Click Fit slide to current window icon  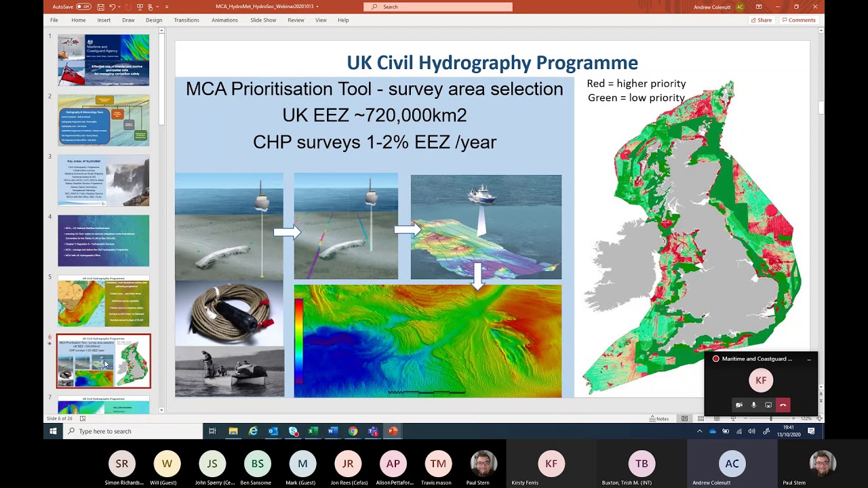pyautogui.click(x=819, y=419)
